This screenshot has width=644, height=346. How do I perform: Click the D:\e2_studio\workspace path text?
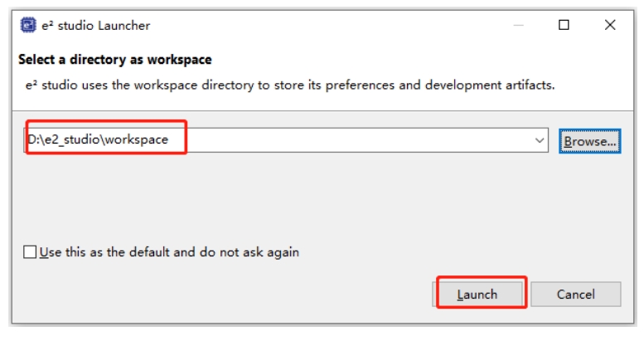click(99, 139)
